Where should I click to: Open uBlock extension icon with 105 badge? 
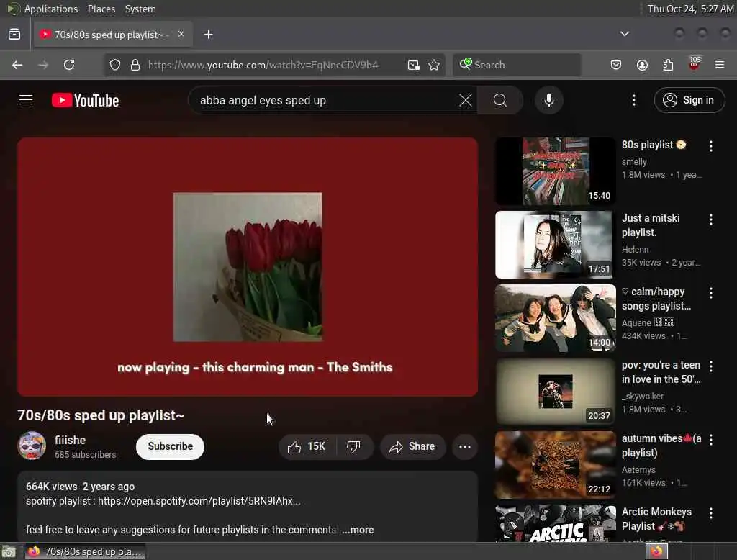coord(695,64)
